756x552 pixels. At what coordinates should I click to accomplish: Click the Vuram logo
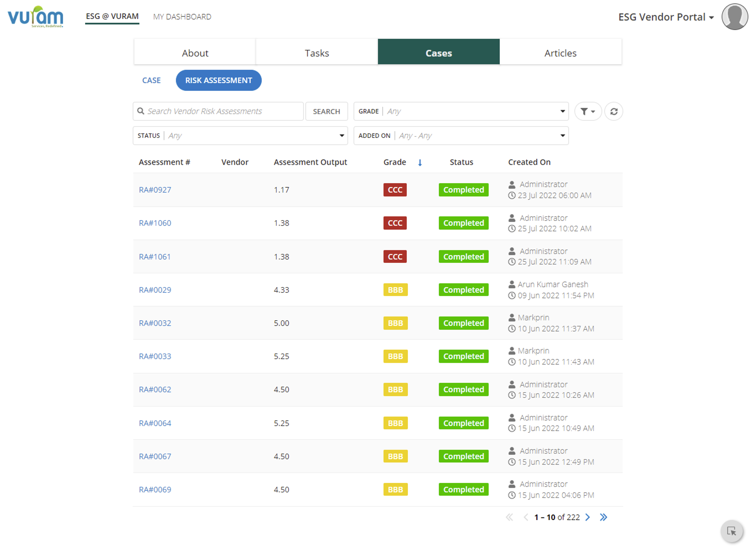pyautogui.click(x=35, y=16)
